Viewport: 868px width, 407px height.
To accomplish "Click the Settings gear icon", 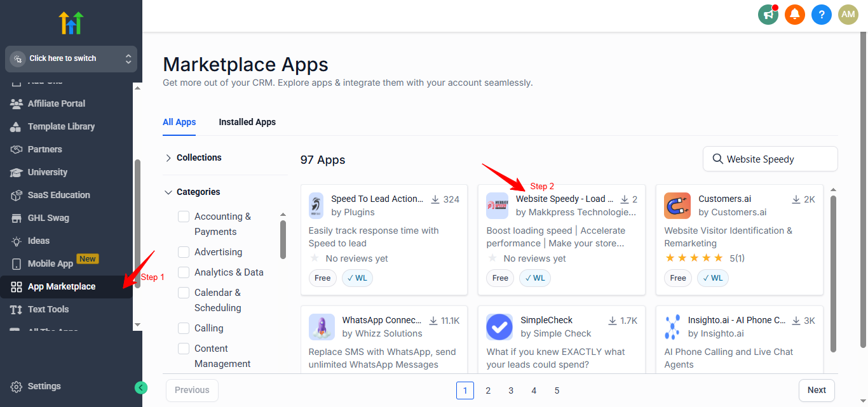I will [17, 387].
